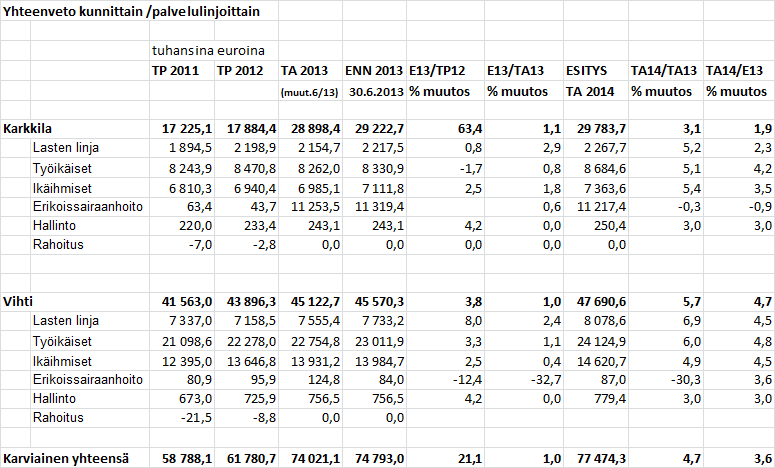Image resolution: width=775 pixels, height=468 pixels.
Task: Click 'Rahoitus' label under Karkkila
Action: pyautogui.click(x=58, y=245)
